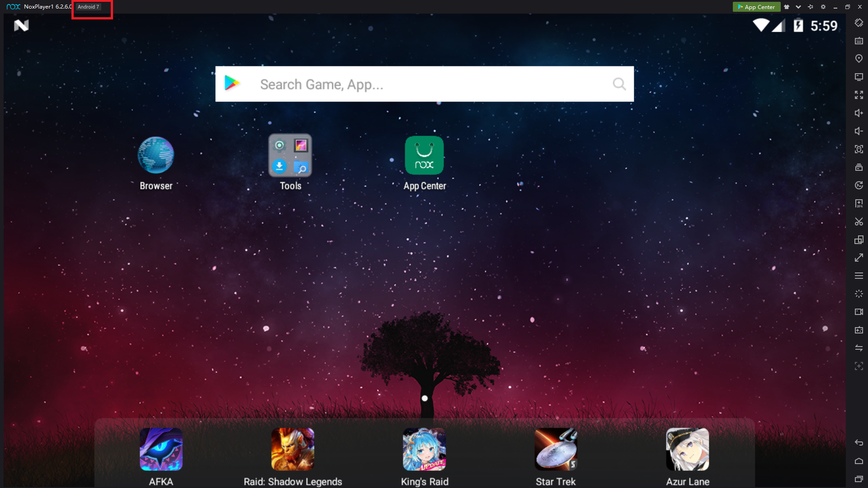The width and height of the screenshot is (868, 488).
Task: Install an APK file
Action: (x=859, y=203)
